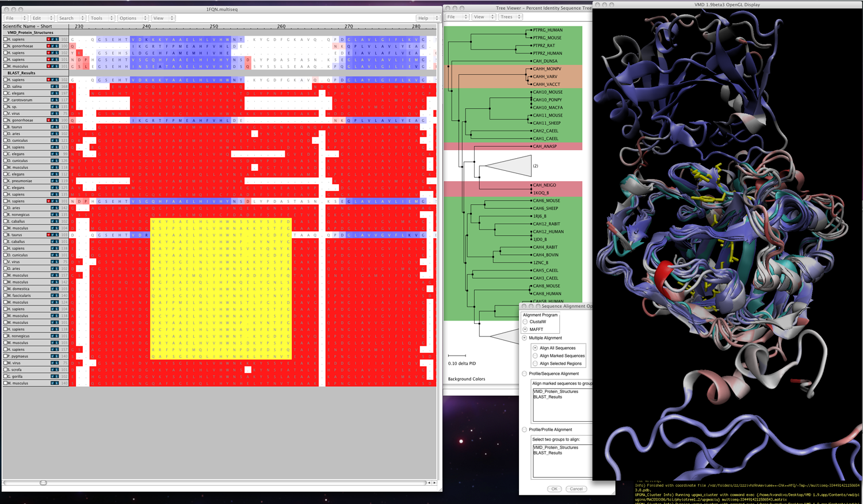Open the Help menu in MultiSeq
Image resolution: width=863 pixels, height=504 pixels.
427,18
